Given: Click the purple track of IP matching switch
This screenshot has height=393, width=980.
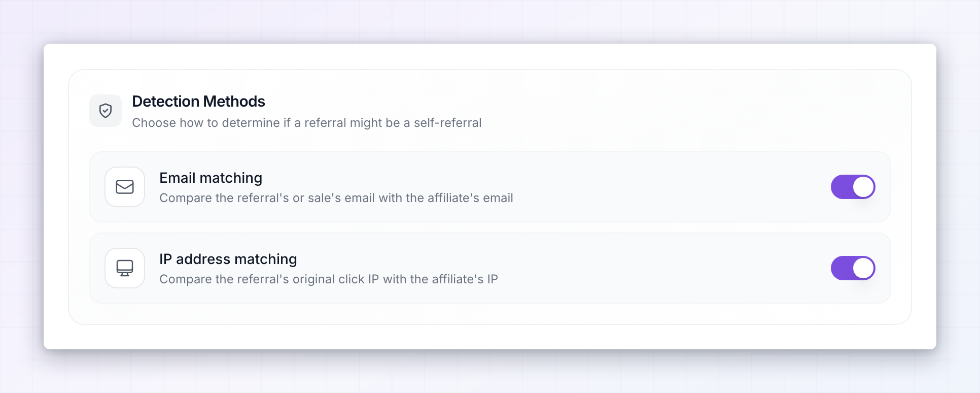Looking at the screenshot, I should pyautogui.click(x=842, y=268).
